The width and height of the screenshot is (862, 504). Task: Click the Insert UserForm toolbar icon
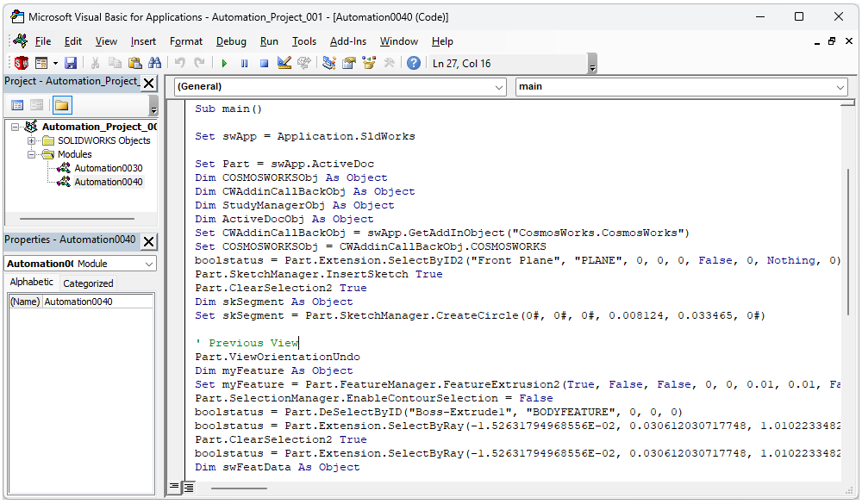coord(41,63)
